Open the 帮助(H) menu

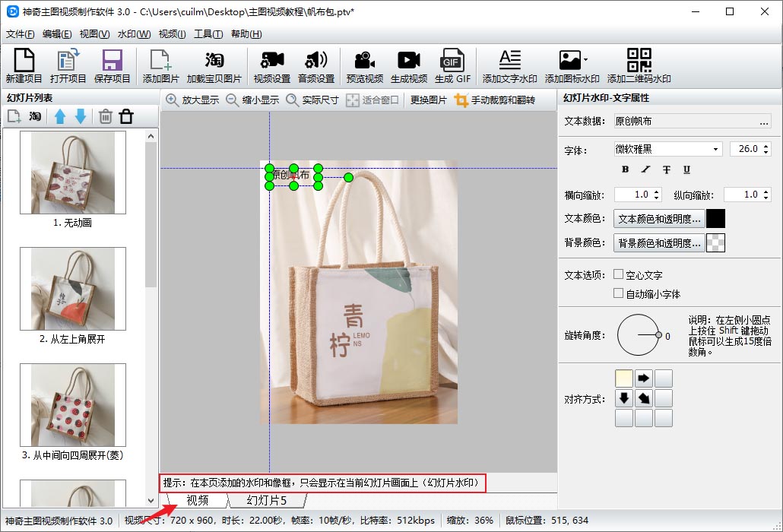coord(247,34)
